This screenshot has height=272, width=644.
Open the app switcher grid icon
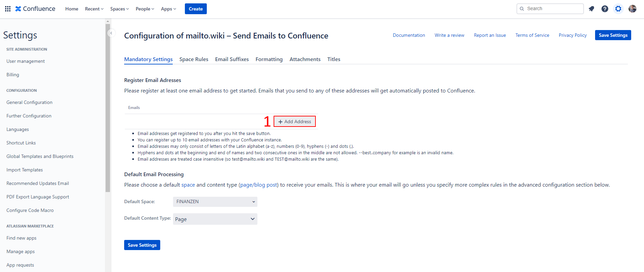point(8,9)
